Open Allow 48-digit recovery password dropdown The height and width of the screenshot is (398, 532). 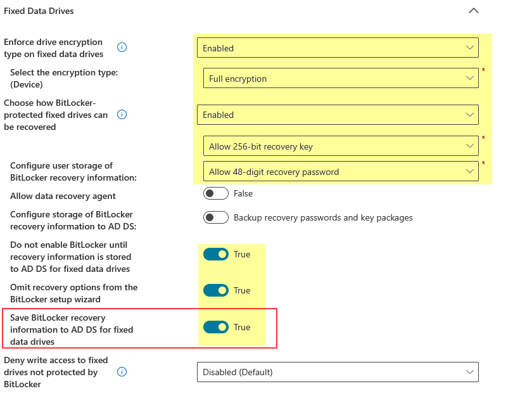[341, 171]
